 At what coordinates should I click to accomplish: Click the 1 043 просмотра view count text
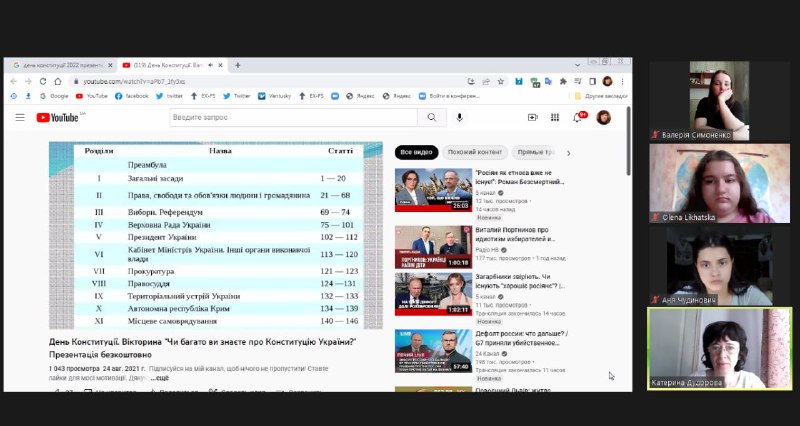point(74,368)
